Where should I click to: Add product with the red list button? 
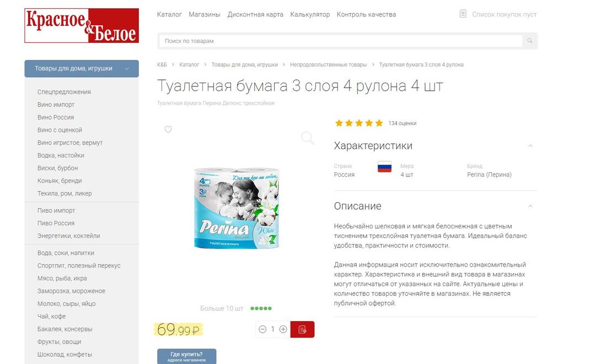[302, 329]
